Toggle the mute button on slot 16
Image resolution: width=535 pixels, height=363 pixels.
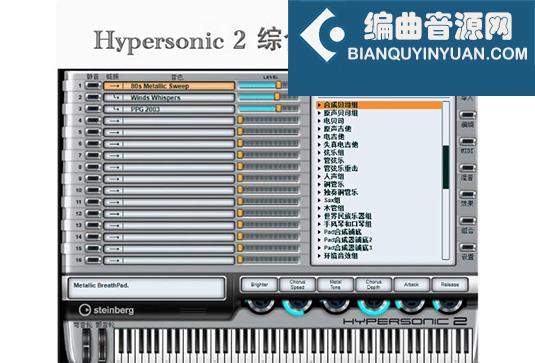[93, 260]
